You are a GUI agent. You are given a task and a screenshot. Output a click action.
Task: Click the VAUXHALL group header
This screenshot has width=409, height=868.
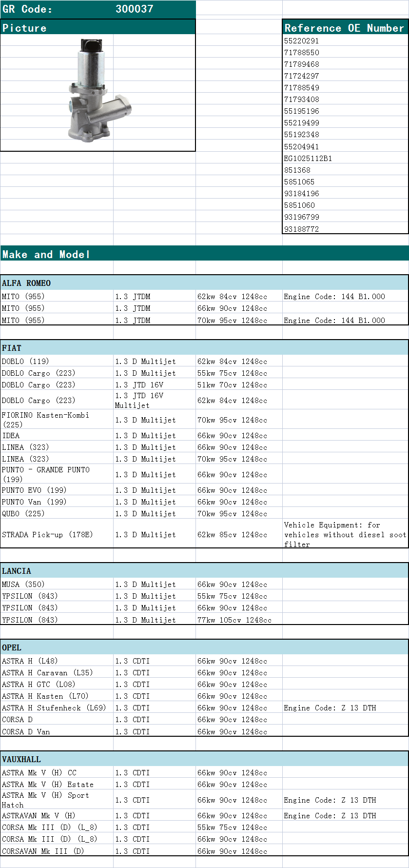204,759
